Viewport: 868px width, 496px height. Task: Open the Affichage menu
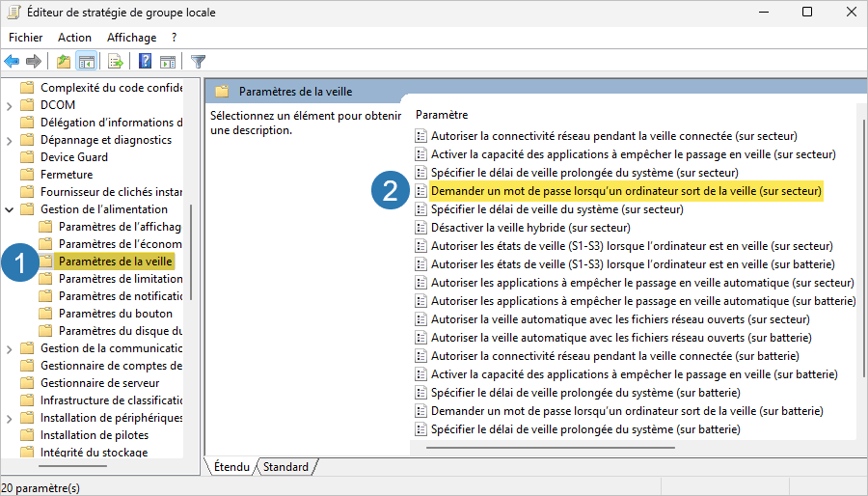(x=131, y=38)
